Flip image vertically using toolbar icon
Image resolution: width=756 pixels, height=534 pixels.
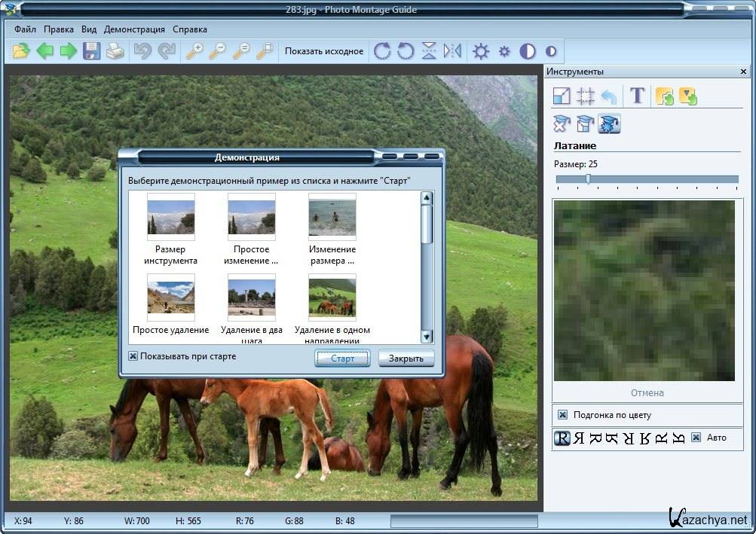coord(429,51)
